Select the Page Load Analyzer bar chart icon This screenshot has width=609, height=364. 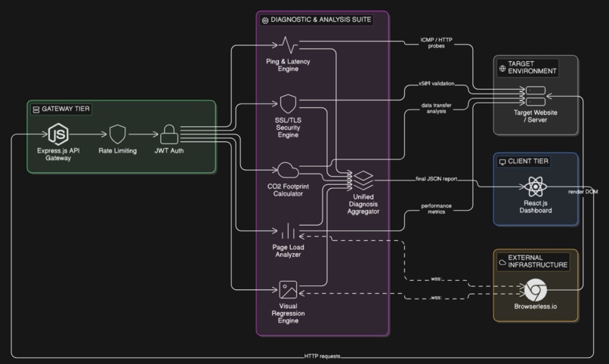pyautogui.click(x=288, y=230)
